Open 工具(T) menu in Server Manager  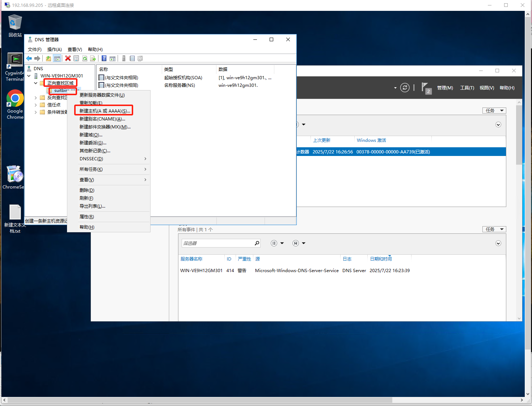(467, 88)
